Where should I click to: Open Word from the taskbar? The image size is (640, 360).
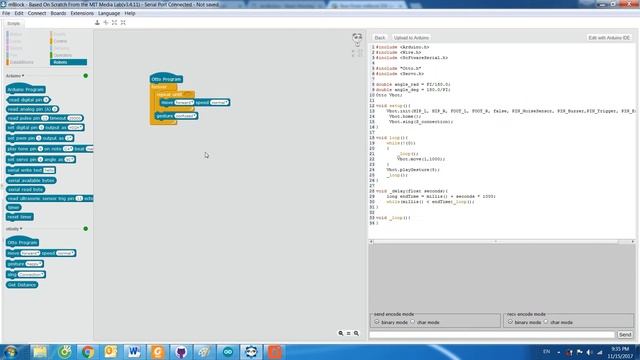(x=134, y=352)
